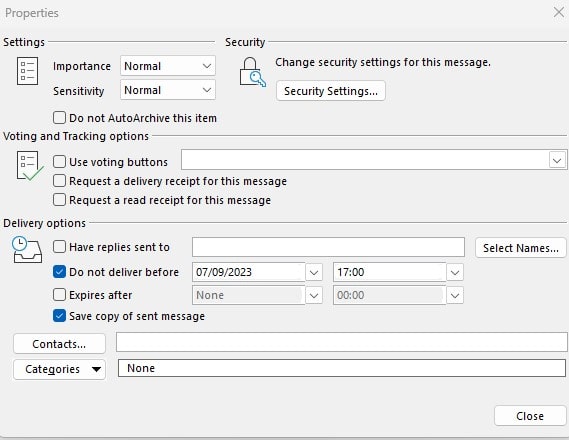569x440 pixels.
Task: Open the Categories menu button
Action: pyautogui.click(x=60, y=369)
